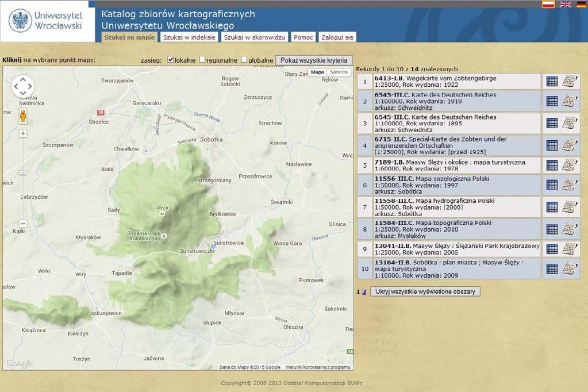
Task: Pan the map with the down arrow
Action: point(23,93)
